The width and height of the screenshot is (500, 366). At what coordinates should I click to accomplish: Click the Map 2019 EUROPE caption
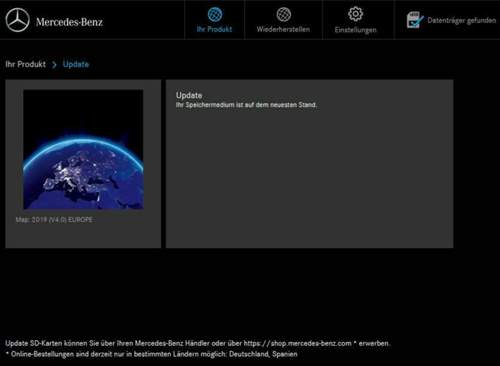coord(54,220)
